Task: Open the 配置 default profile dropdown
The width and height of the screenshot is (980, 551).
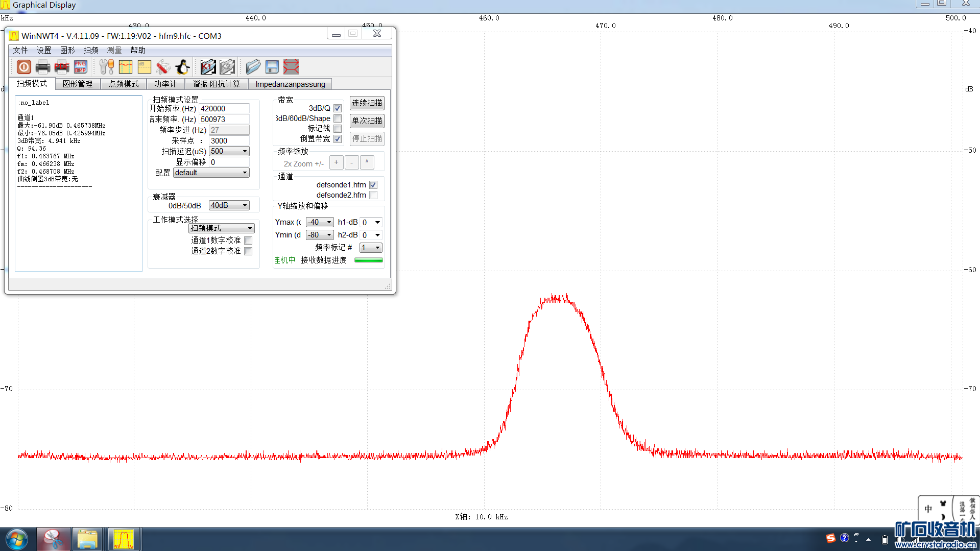Action: pos(211,173)
